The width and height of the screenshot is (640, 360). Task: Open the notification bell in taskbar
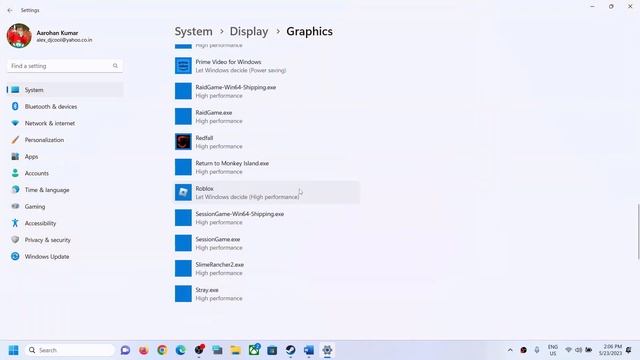coord(629,350)
